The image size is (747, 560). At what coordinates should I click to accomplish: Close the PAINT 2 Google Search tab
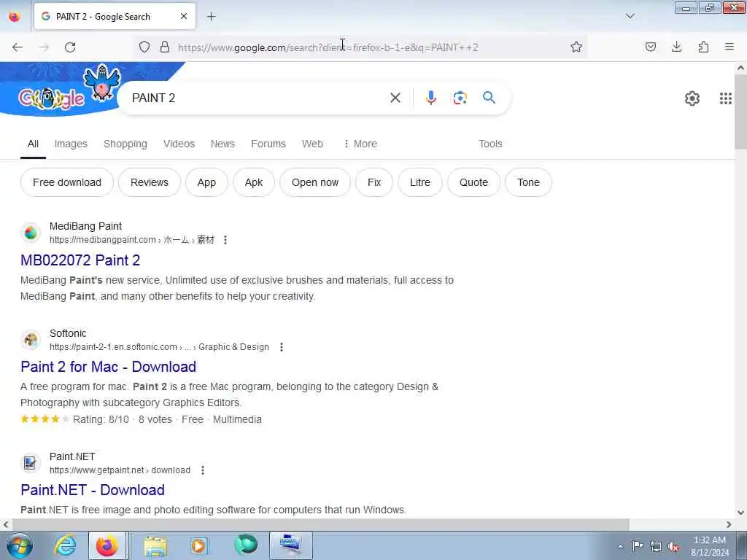coord(184,16)
